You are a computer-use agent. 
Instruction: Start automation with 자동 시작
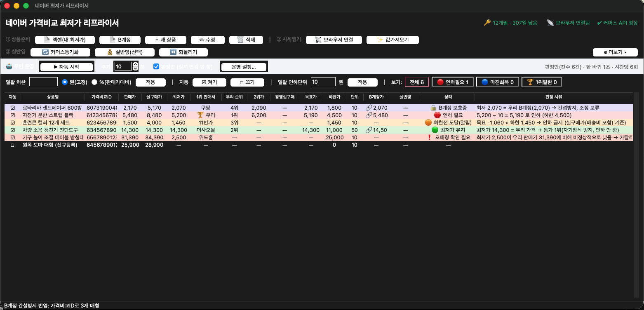[x=66, y=66]
